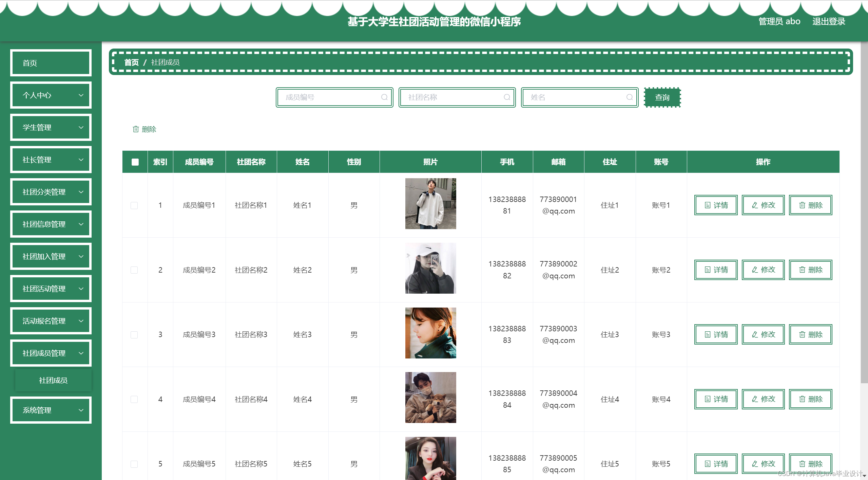Expand 学生管理 sidebar menu

click(51, 127)
